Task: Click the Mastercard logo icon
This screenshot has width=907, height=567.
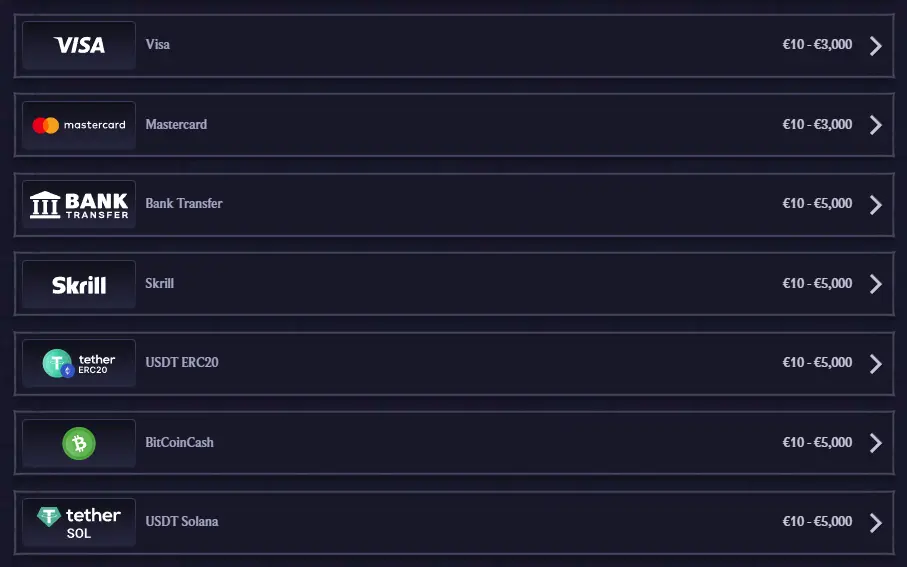Action: point(79,125)
